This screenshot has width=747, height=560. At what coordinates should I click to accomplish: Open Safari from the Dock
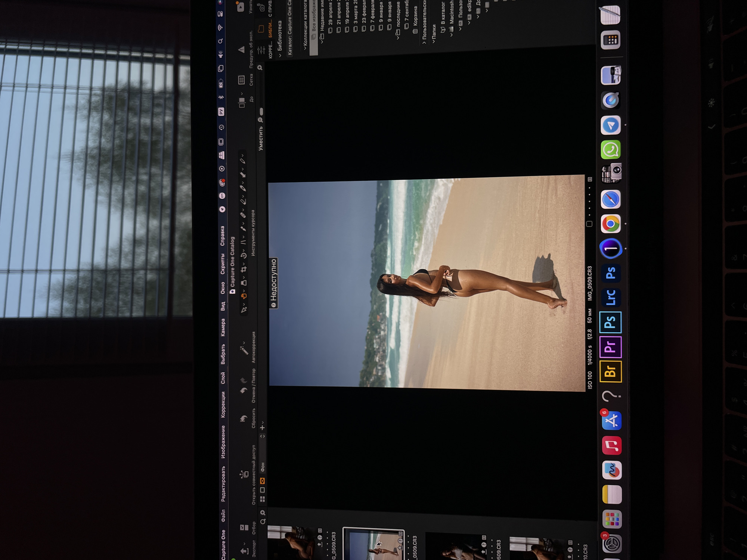tap(611, 199)
